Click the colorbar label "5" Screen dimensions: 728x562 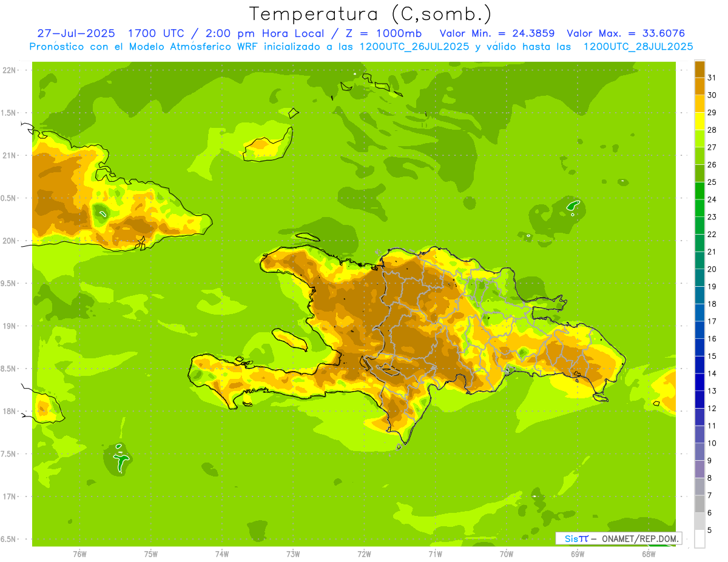710,530
